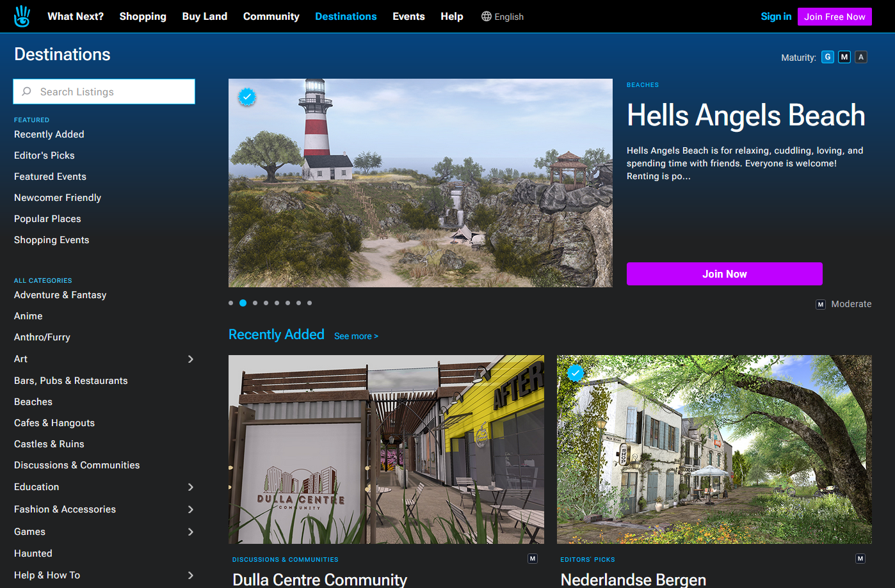Toggle the M maturity filter

pos(844,57)
